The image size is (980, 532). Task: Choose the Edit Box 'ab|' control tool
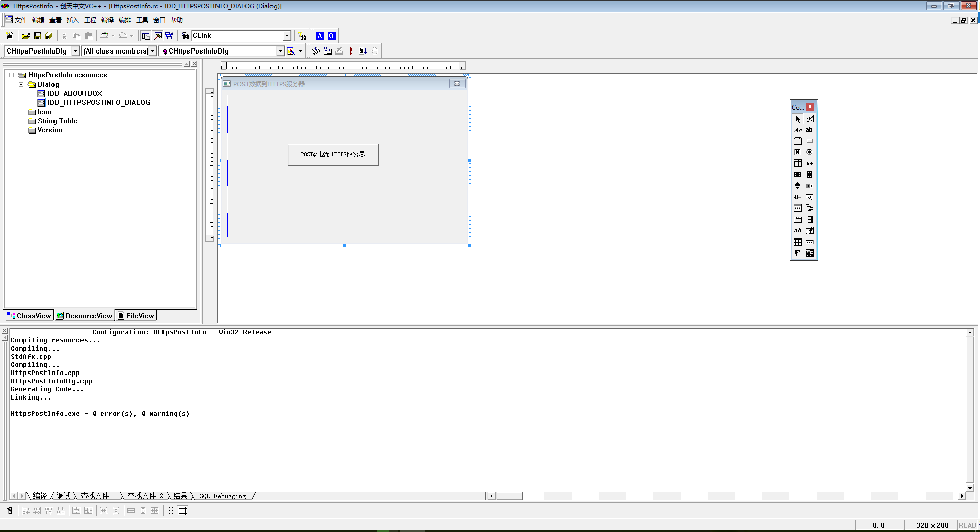pyautogui.click(x=809, y=130)
